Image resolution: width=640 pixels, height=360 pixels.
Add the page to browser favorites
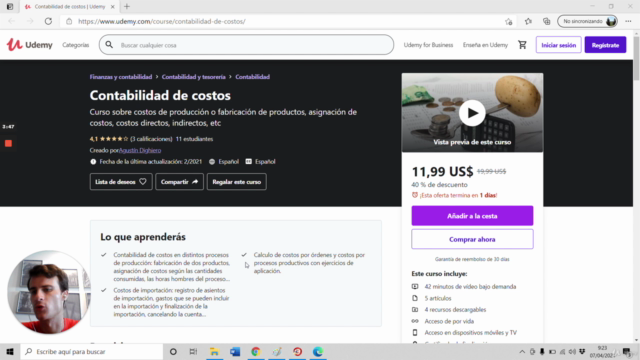tap(509, 22)
